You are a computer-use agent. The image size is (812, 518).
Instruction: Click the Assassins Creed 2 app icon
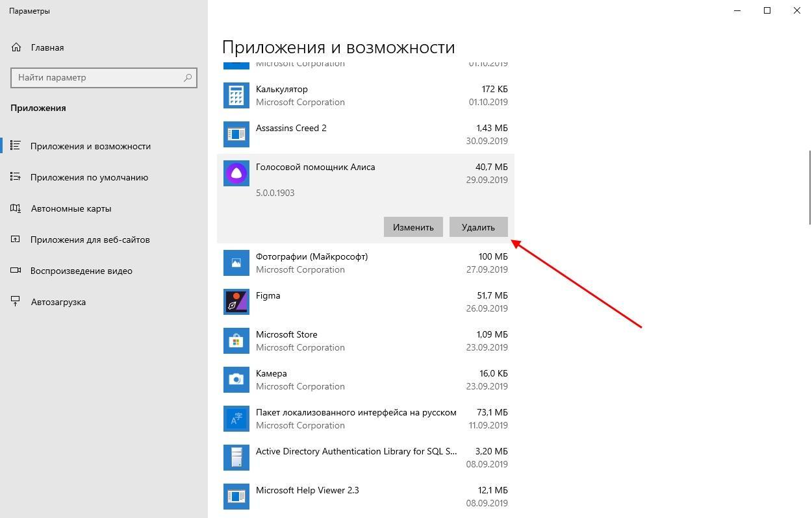coord(236,134)
